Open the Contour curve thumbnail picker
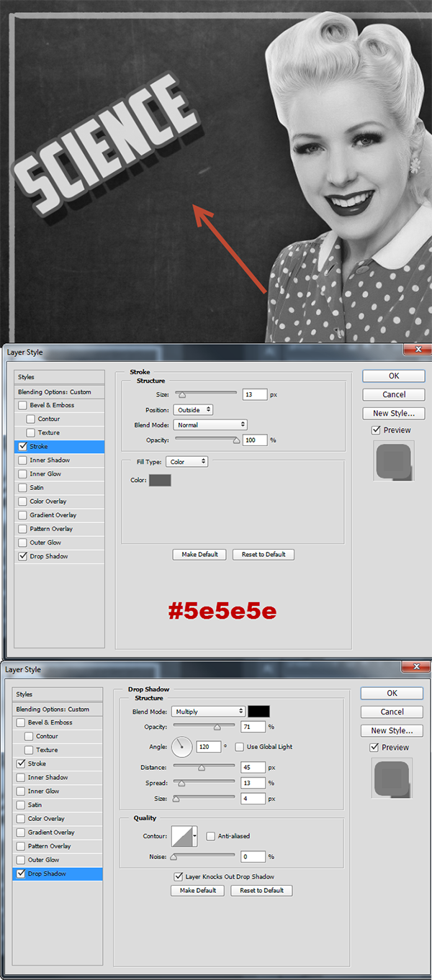 [183, 836]
